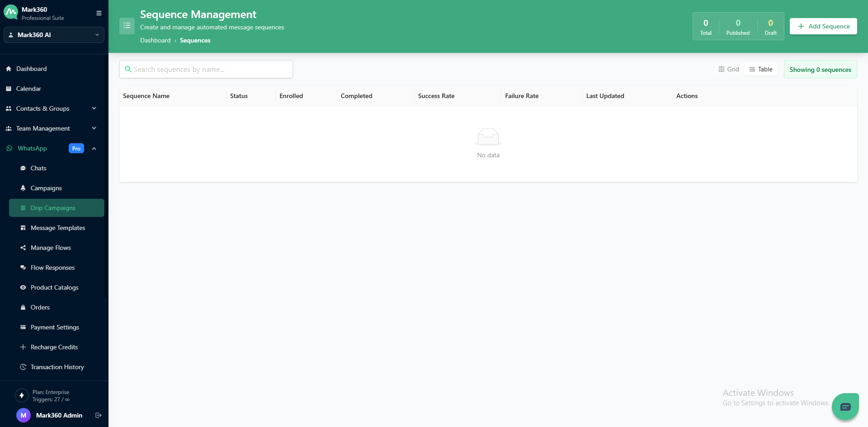Open Manage Flows in the sidebar
This screenshot has height=427, width=868.
51,248
